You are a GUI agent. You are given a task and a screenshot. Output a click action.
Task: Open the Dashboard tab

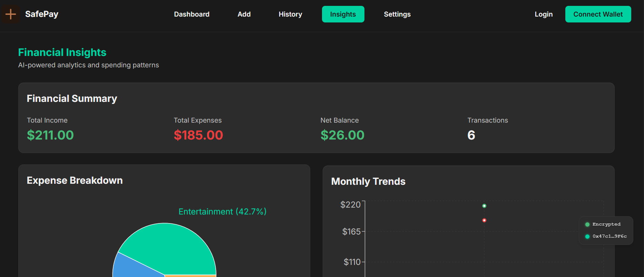tap(192, 14)
